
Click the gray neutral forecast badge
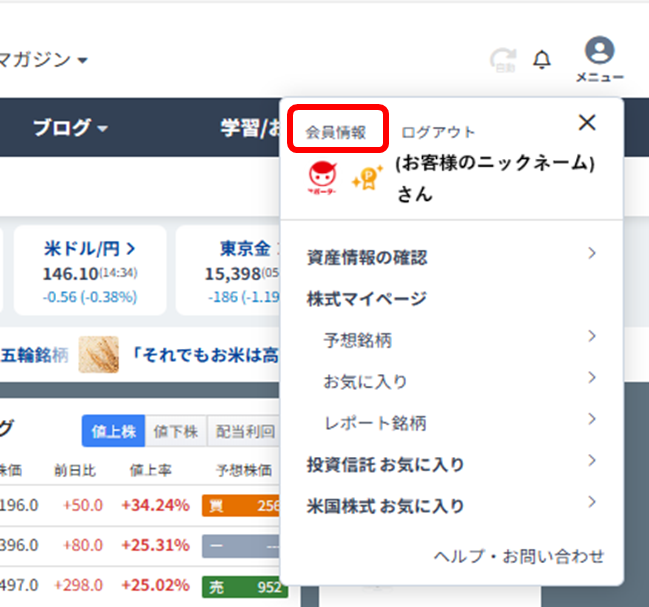pyautogui.click(x=241, y=546)
